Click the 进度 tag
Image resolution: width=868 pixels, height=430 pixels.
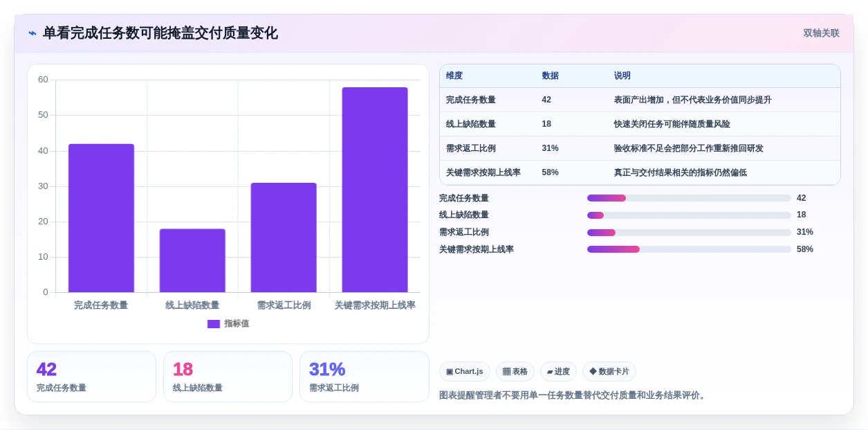(558, 372)
